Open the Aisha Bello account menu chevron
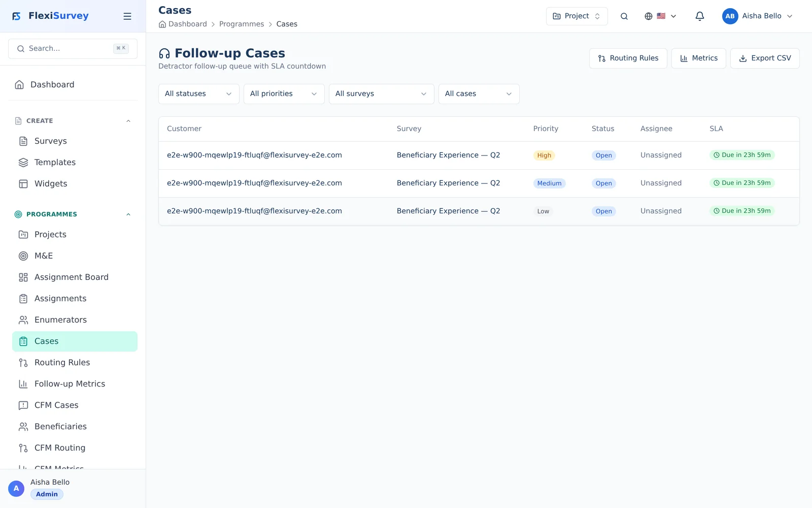The height and width of the screenshot is (508, 812). pos(790,16)
